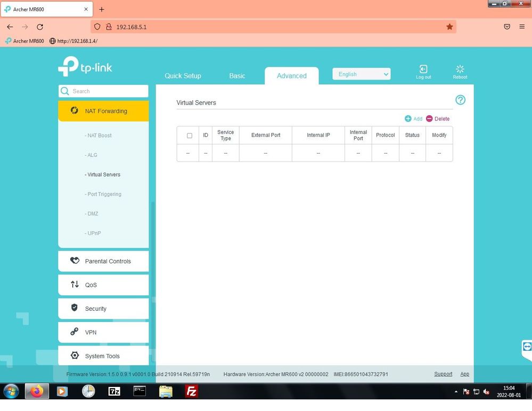The height and width of the screenshot is (411, 532).
Task: Click the green Add plus icon
Action: point(408,119)
